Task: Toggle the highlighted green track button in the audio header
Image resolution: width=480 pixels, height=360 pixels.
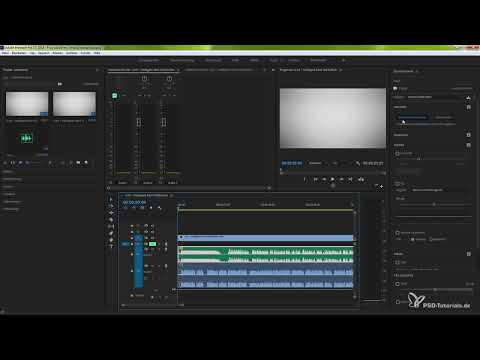Action: (x=153, y=244)
